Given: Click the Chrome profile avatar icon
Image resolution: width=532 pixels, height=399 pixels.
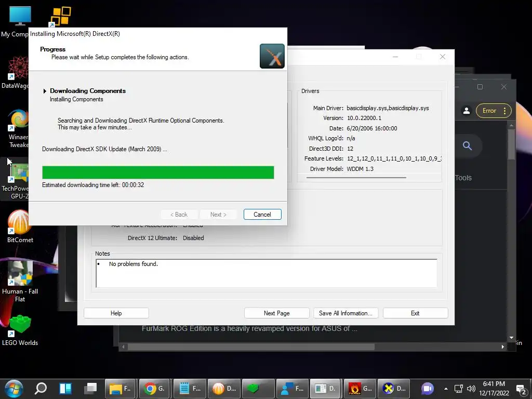Looking at the screenshot, I should pos(467,111).
